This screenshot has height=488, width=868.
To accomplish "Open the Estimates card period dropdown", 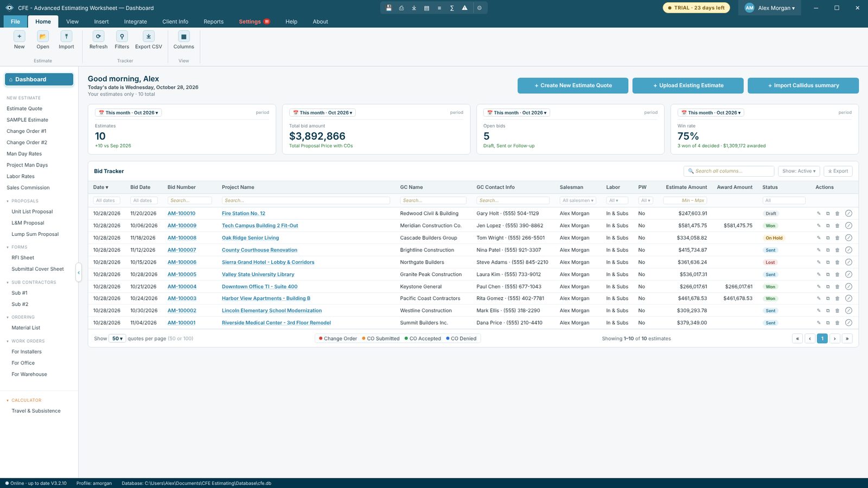I will [x=129, y=113].
